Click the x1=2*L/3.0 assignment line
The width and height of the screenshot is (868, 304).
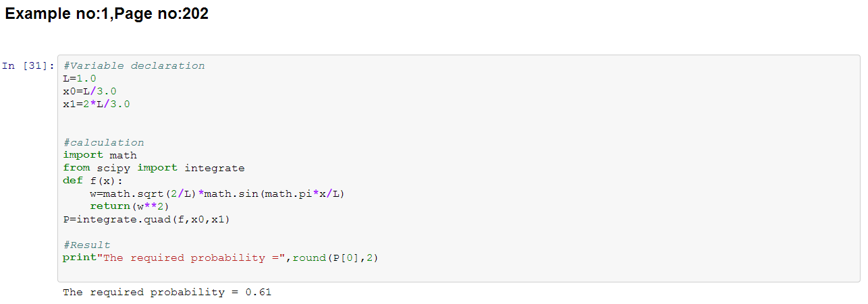[97, 104]
